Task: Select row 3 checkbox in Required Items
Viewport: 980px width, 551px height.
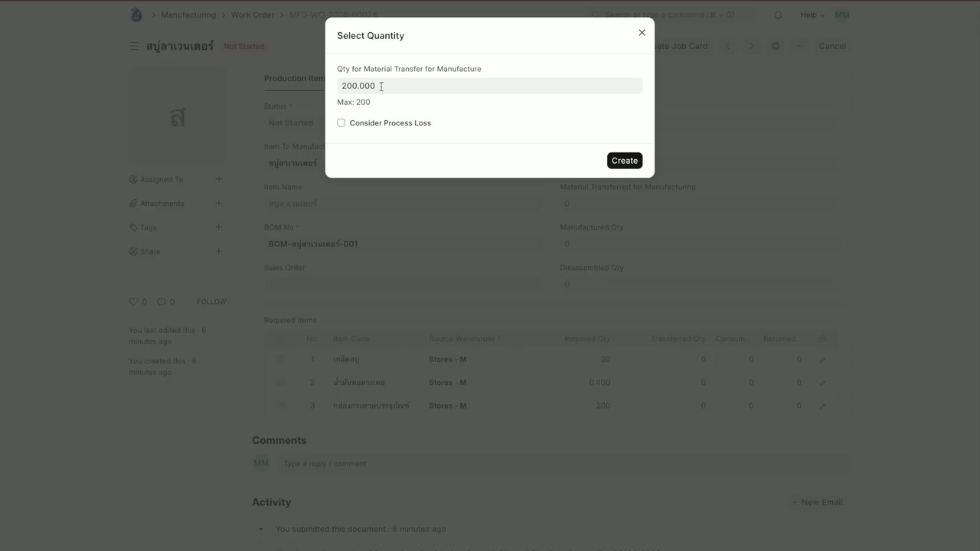Action: click(280, 406)
